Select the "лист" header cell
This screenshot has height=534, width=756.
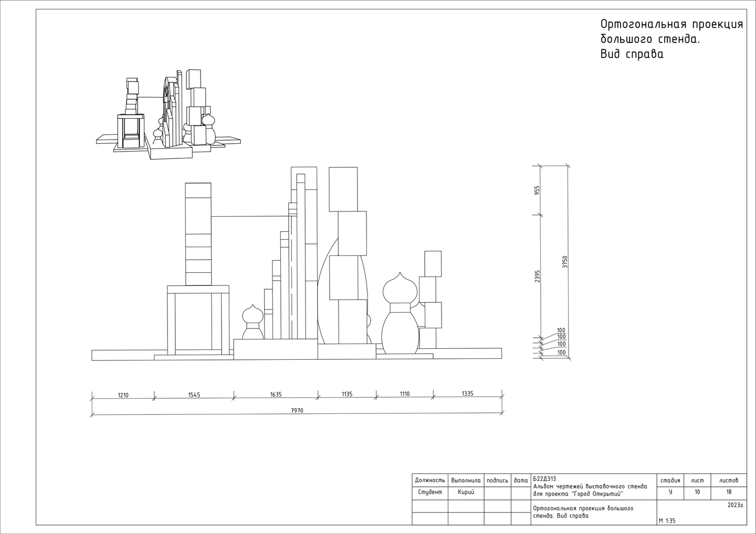pos(697,480)
